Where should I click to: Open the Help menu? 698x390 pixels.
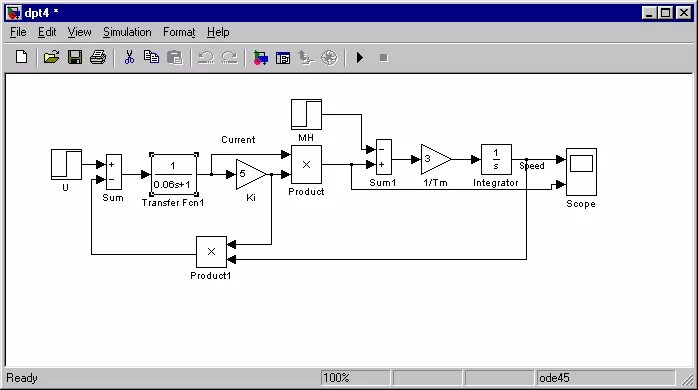(x=218, y=32)
